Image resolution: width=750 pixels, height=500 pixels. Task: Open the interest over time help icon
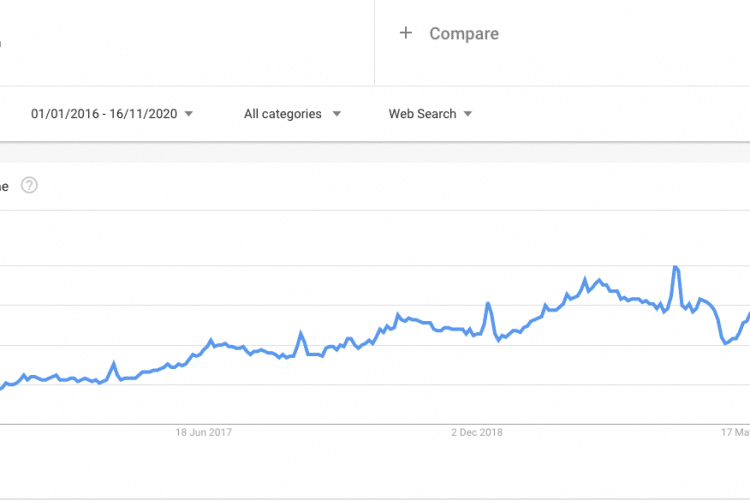(29, 185)
